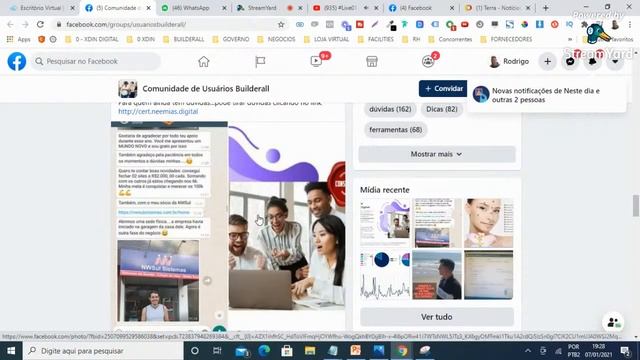Open the Apps bookmarks shortcut

click(x=19, y=39)
